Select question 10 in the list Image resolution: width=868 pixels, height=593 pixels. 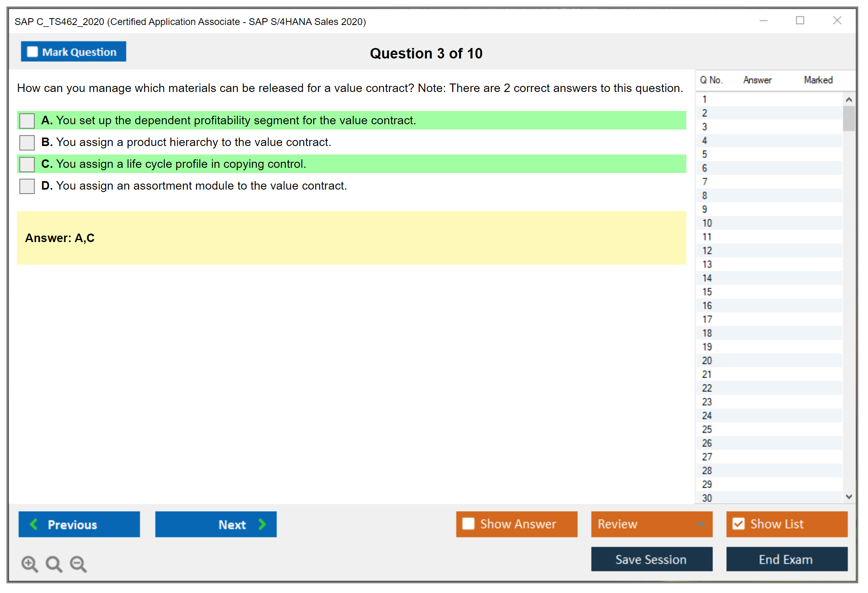(x=707, y=223)
